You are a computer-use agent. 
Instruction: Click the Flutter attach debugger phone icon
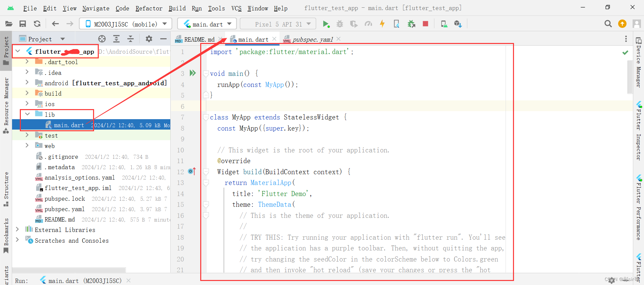[396, 24]
